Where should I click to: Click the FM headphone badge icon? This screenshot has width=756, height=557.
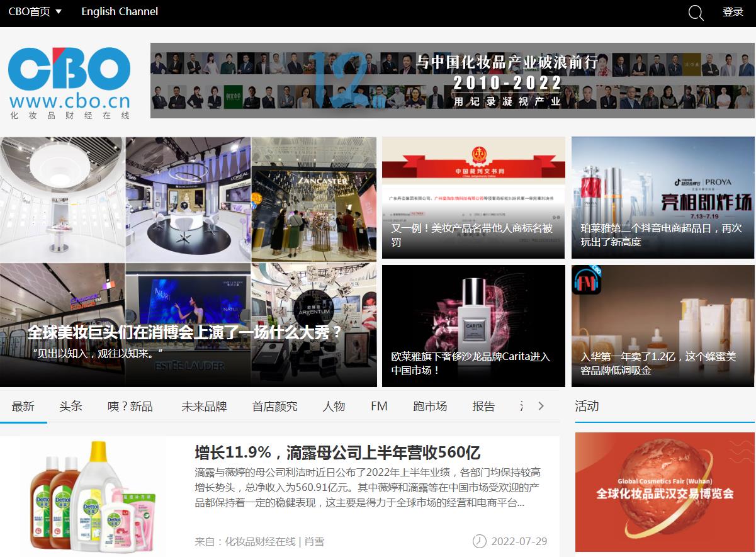587,279
